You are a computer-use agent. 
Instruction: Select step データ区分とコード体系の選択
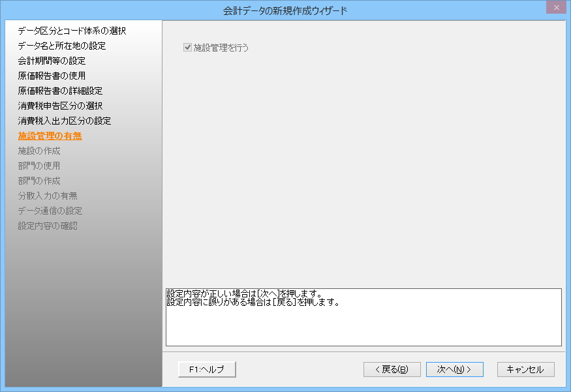coord(72,31)
